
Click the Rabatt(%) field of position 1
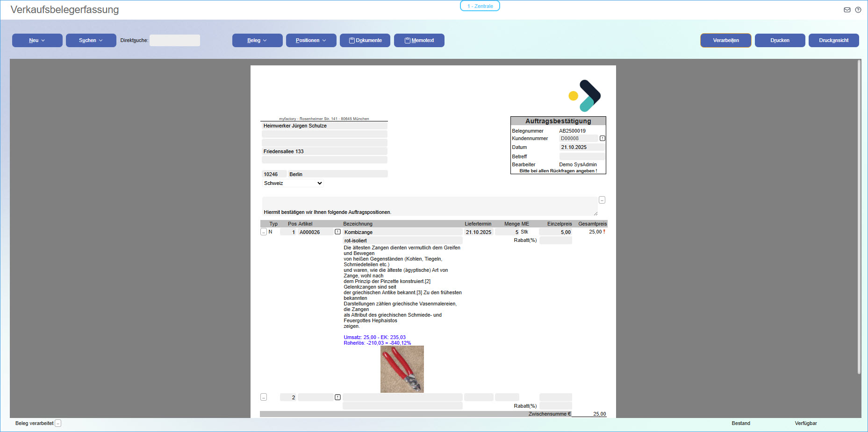pyautogui.click(x=556, y=240)
